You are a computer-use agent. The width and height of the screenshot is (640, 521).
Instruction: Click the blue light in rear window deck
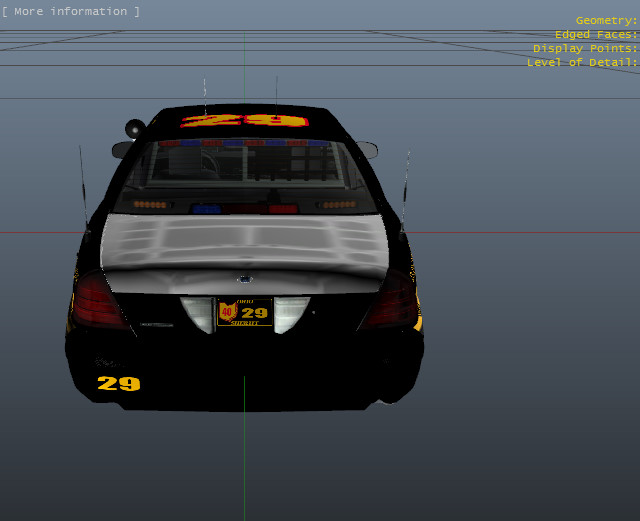pos(206,209)
